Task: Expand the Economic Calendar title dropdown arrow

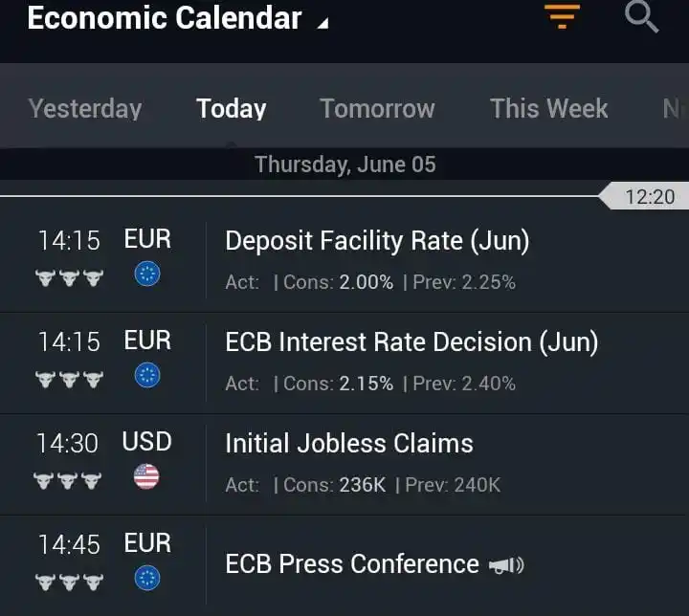Action: click(x=323, y=23)
